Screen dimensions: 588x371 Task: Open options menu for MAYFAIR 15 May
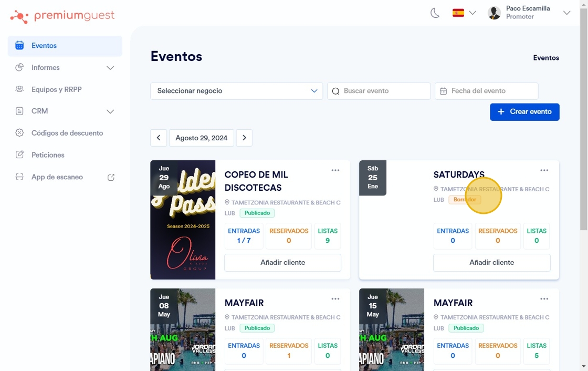(544, 299)
